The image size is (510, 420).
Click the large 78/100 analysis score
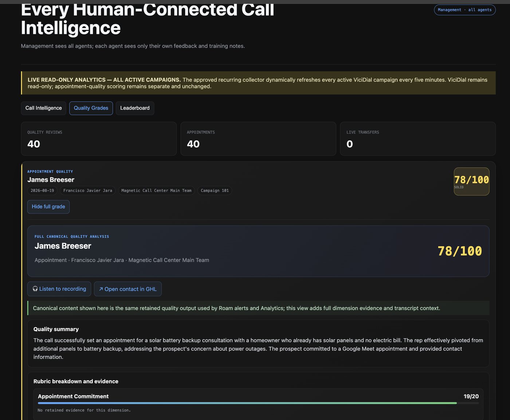click(460, 251)
